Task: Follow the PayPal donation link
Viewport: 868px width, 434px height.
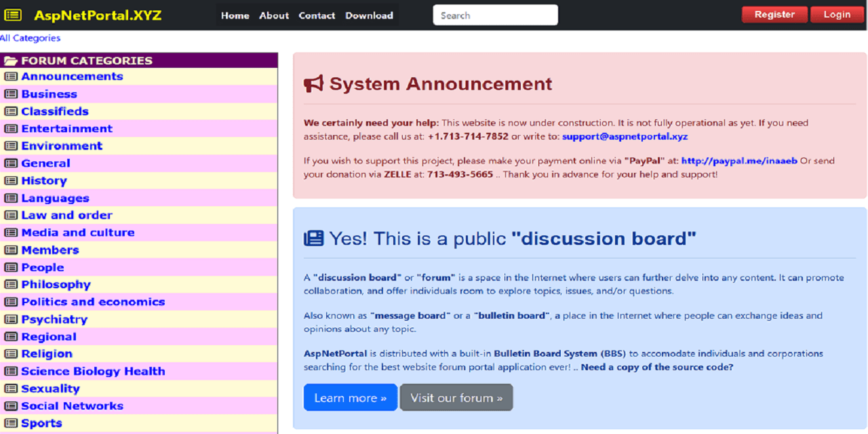Action: pyautogui.click(x=740, y=161)
